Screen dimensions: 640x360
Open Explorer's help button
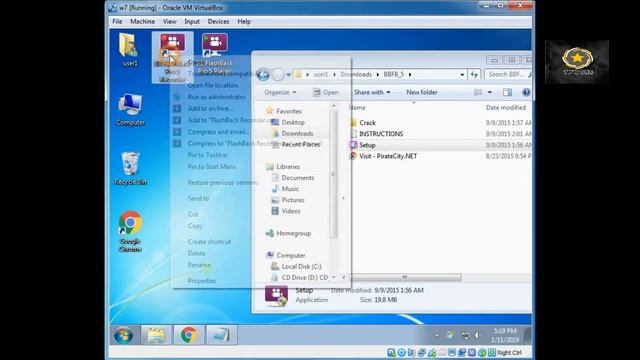coord(526,92)
